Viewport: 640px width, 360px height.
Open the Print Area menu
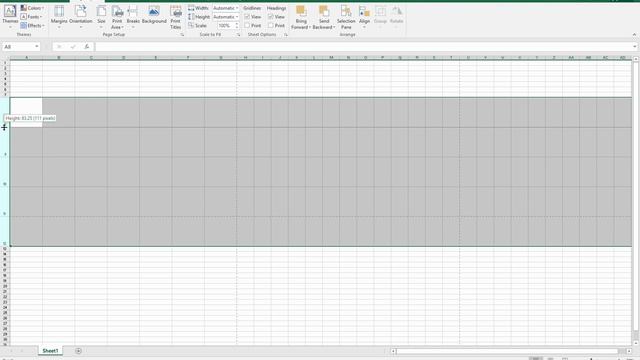117,16
